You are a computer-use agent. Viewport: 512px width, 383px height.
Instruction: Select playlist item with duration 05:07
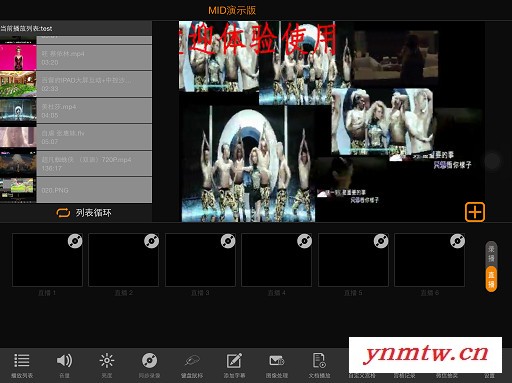tap(94, 137)
